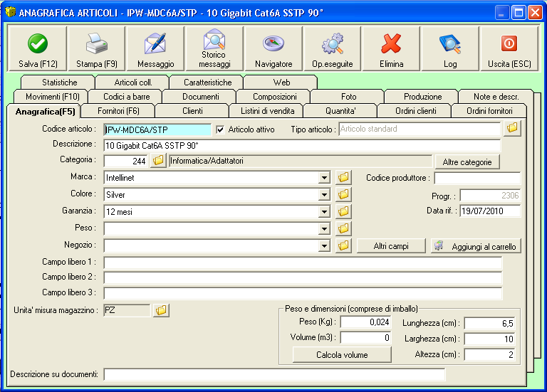The width and height of the screenshot is (547, 392).
Task: Click the Campo libero 3 field
Action: [x=303, y=293]
